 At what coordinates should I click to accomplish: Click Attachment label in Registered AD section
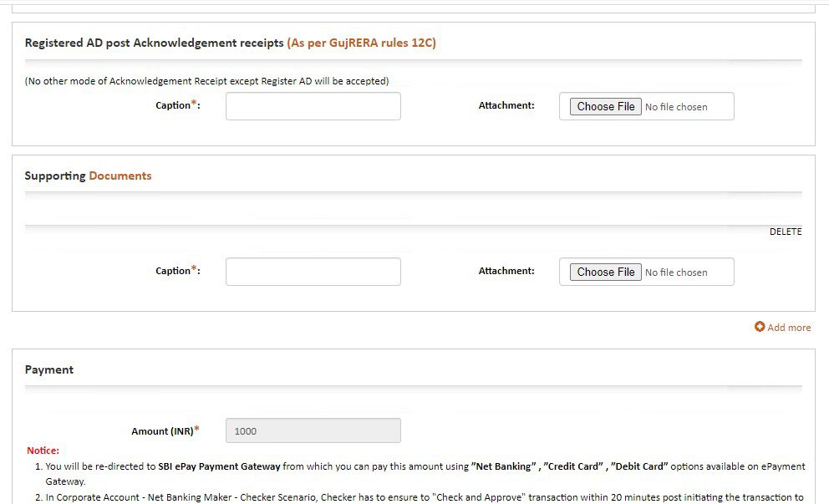click(506, 105)
